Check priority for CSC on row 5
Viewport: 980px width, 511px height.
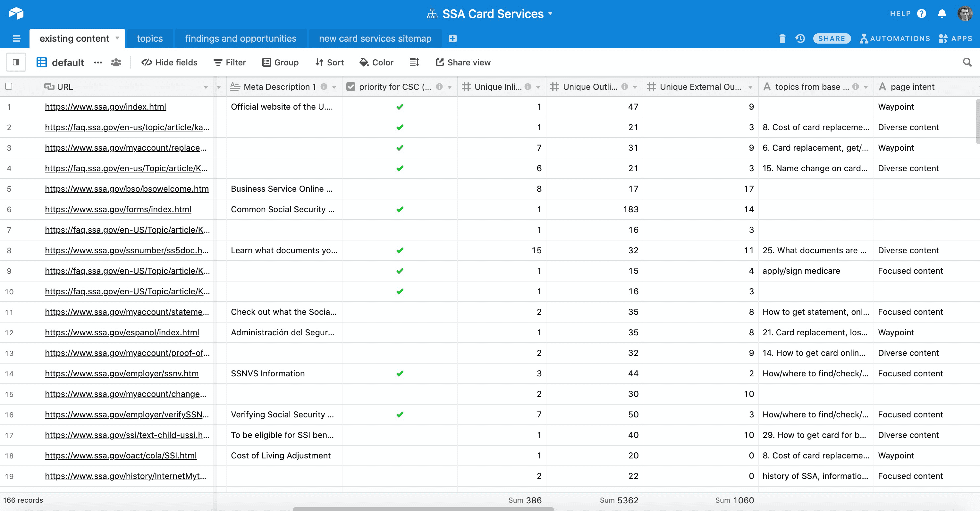point(400,189)
